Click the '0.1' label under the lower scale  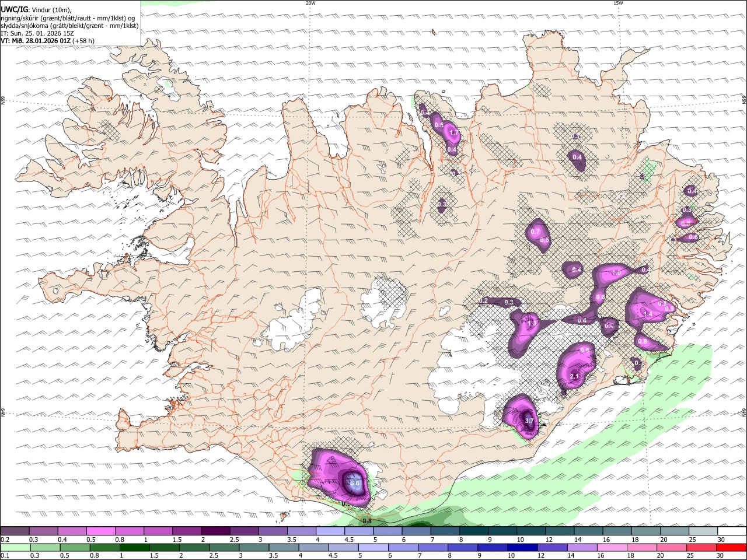(4, 555)
